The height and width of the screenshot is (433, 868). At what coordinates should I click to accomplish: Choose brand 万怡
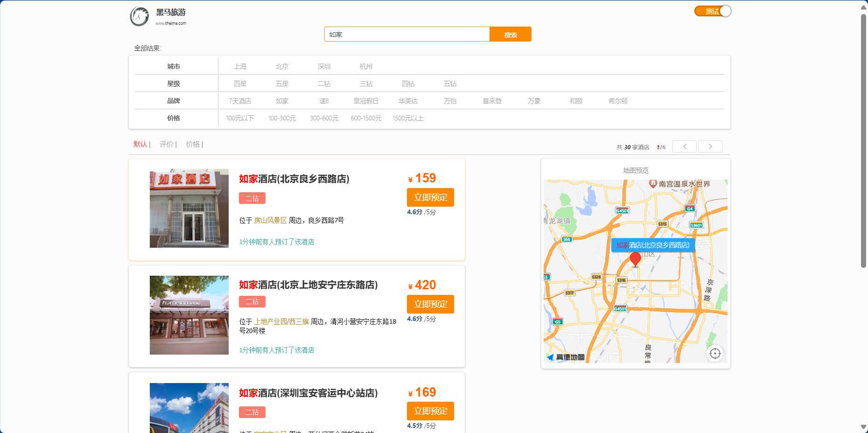pos(450,101)
